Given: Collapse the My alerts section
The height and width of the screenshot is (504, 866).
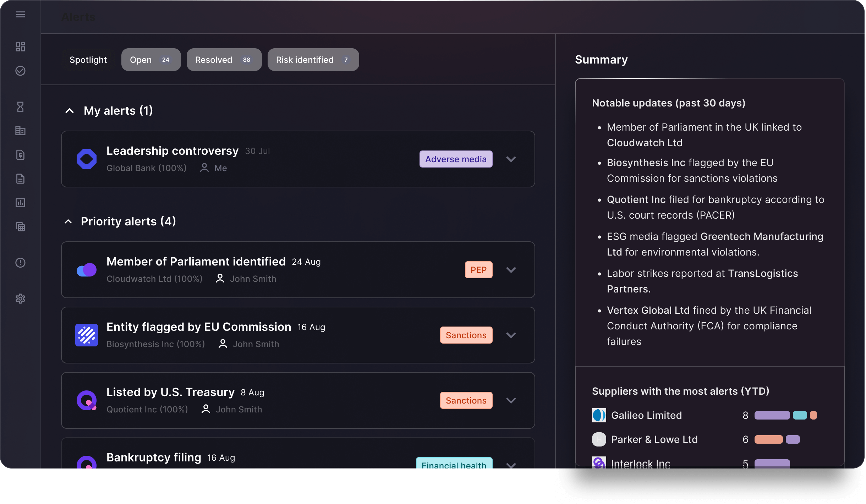Looking at the screenshot, I should 70,111.
